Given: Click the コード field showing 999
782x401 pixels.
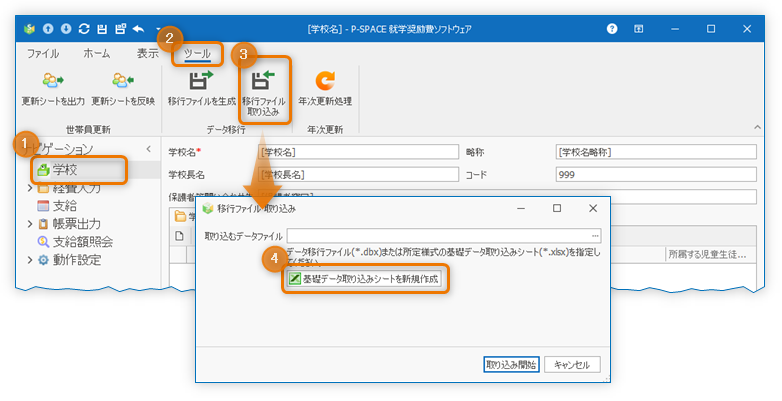Looking at the screenshot, I should coord(656,175).
